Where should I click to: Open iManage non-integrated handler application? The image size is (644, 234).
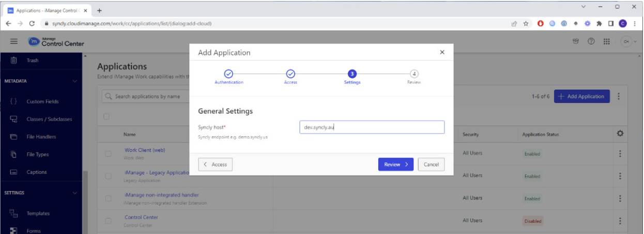162,195
